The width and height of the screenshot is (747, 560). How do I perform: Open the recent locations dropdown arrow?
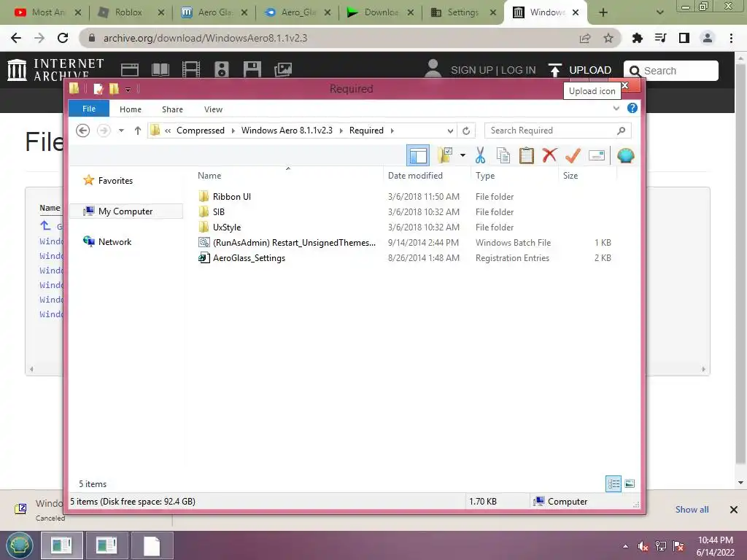[x=122, y=131]
